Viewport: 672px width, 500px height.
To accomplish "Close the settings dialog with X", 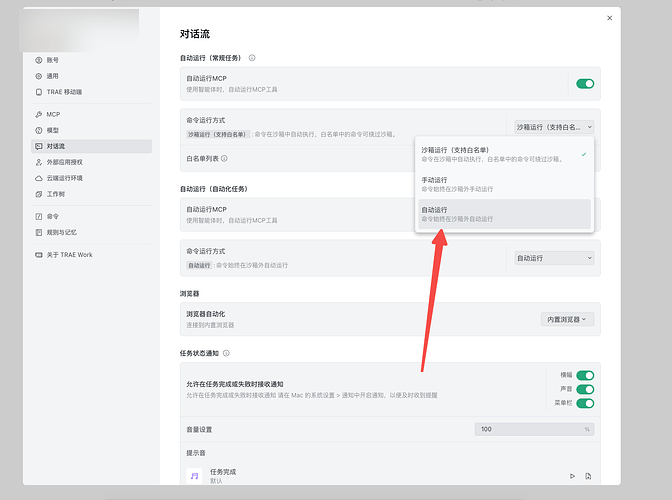I will (609, 18).
